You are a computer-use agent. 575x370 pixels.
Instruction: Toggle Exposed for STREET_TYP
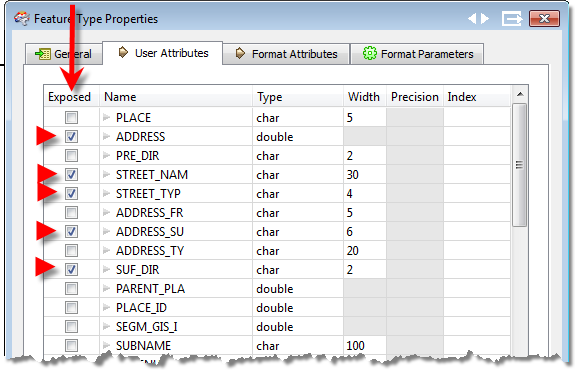[x=72, y=194]
